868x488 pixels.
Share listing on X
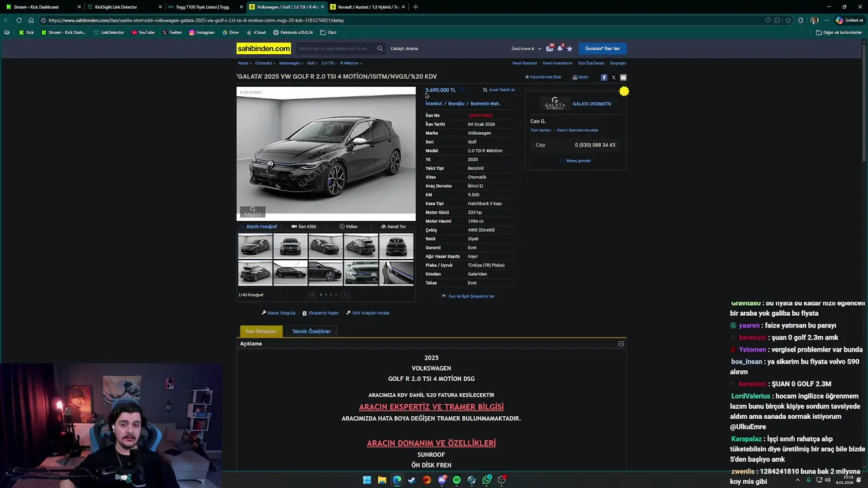614,77
